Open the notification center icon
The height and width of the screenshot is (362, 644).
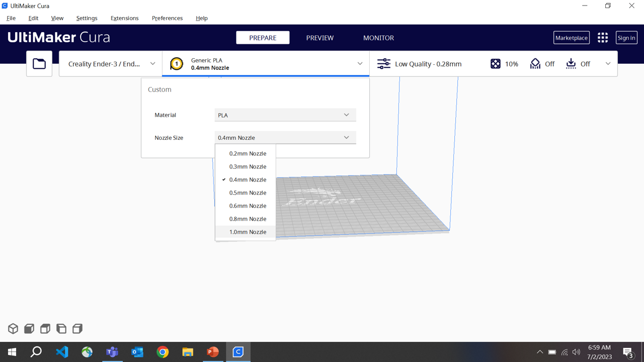click(628, 352)
